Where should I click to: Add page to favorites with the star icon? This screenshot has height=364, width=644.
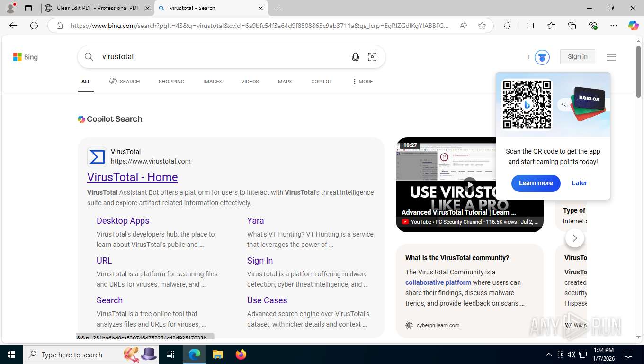click(x=482, y=26)
